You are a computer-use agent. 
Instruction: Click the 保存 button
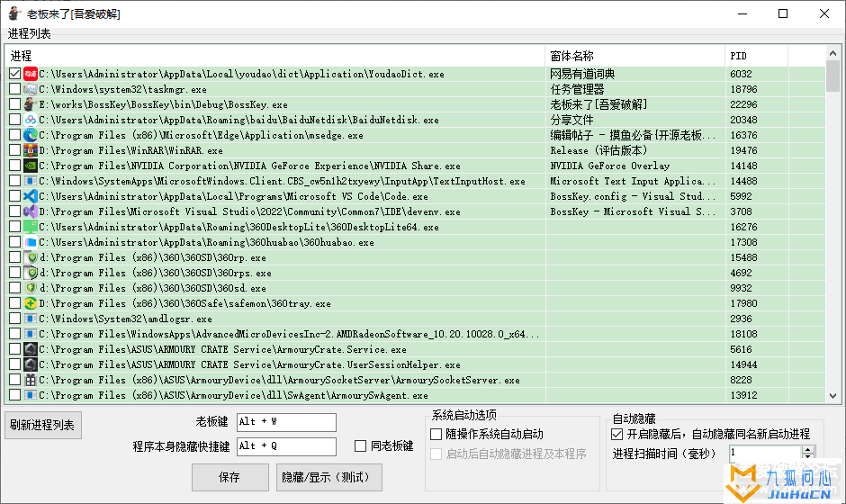(229, 477)
